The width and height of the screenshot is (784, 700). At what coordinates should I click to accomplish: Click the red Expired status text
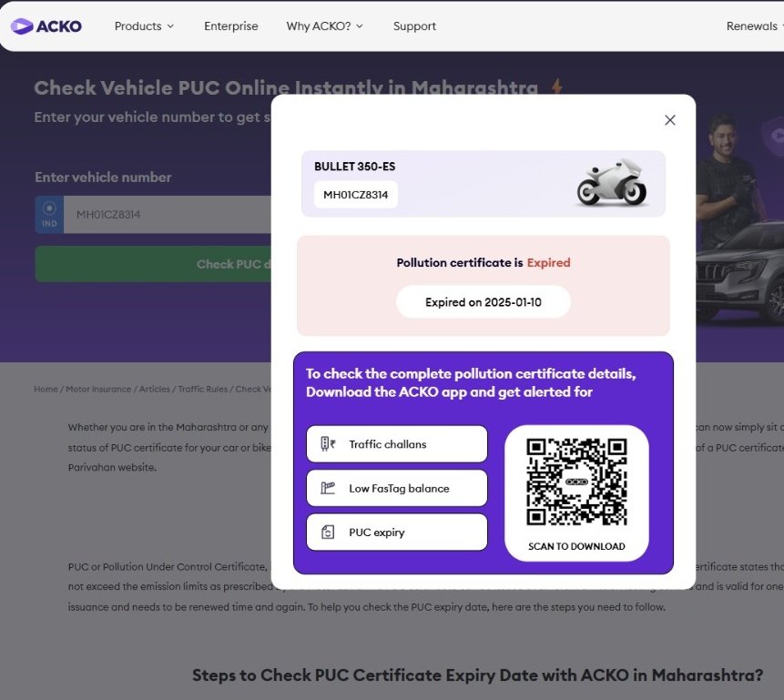548,262
